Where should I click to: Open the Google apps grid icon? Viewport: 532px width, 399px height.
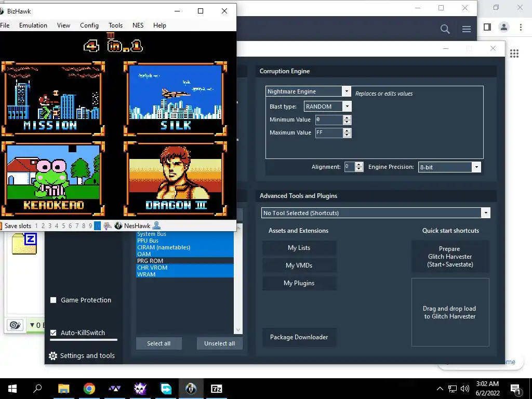(x=514, y=54)
